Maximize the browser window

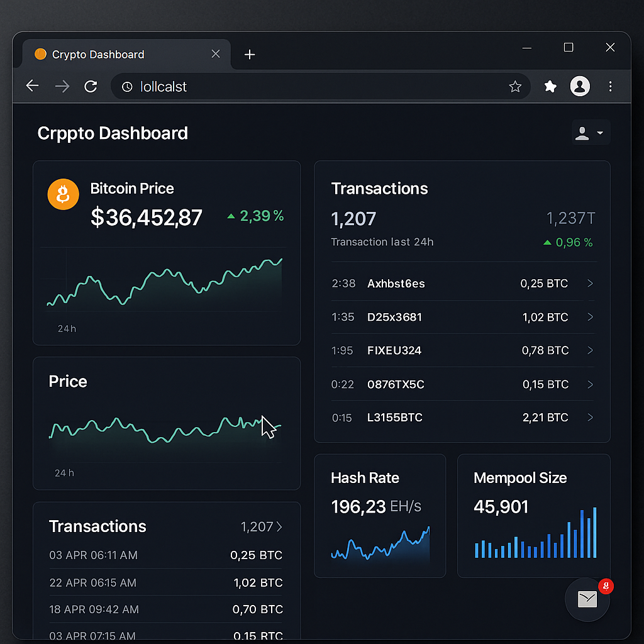pyautogui.click(x=569, y=47)
